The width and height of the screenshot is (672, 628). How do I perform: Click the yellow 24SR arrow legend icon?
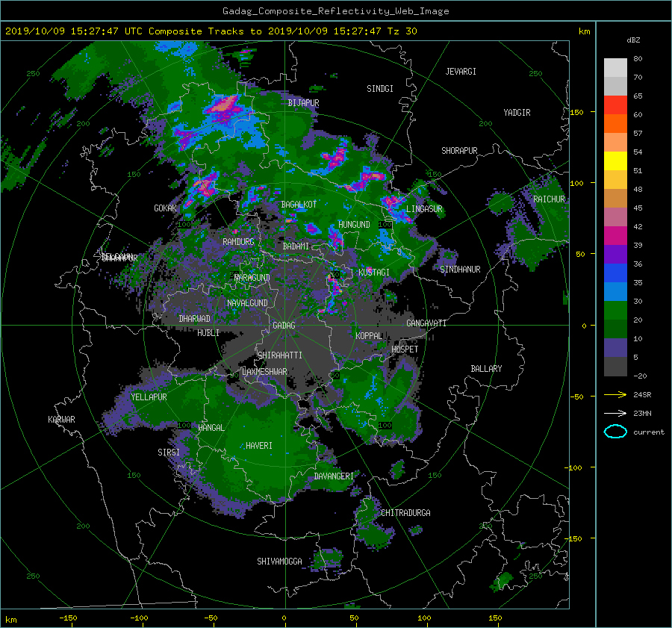point(615,394)
